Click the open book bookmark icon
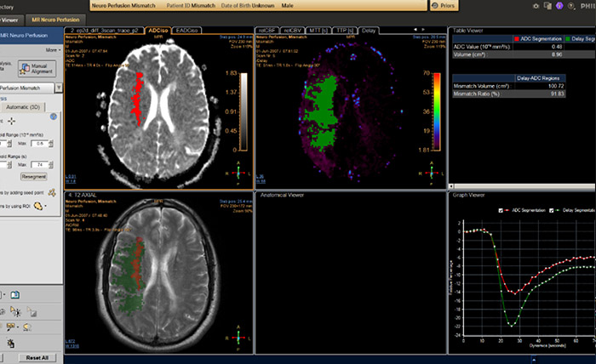Viewport: 596px width, 364px height. tap(14, 295)
